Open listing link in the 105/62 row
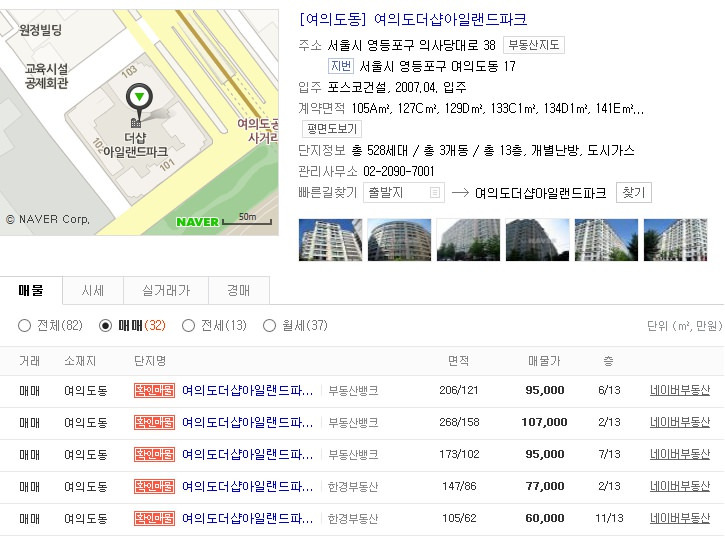The height and width of the screenshot is (537, 725). (x=247, y=518)
